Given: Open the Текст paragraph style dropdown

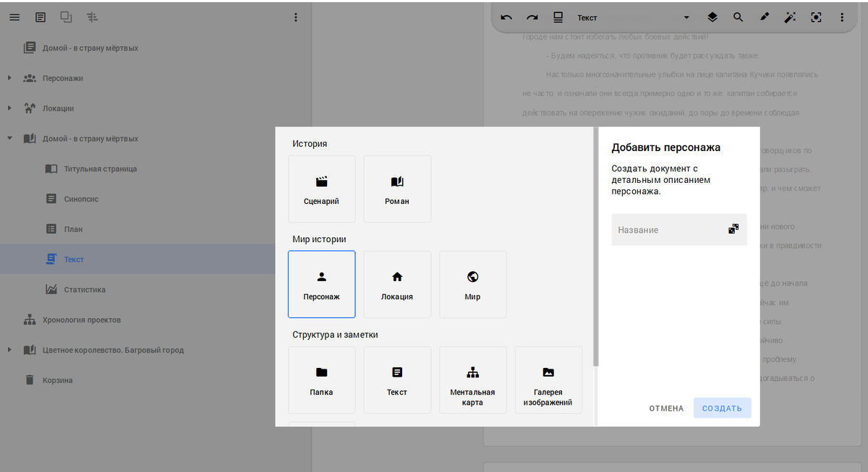Looking at the screenshot, I should tap(634, 17).
